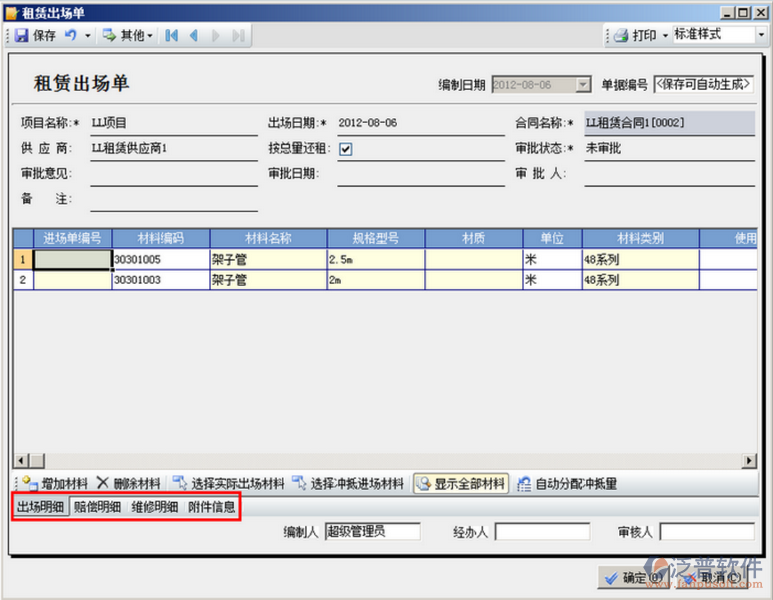The image size is (773, 600).
Task: Jump to first record navigation icon
Action: 172,35
